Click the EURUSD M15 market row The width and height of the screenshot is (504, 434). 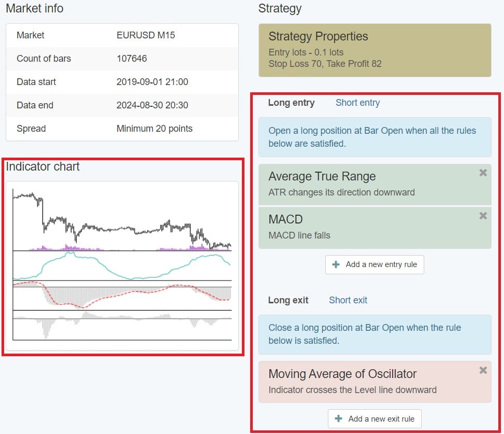[122, 35]
